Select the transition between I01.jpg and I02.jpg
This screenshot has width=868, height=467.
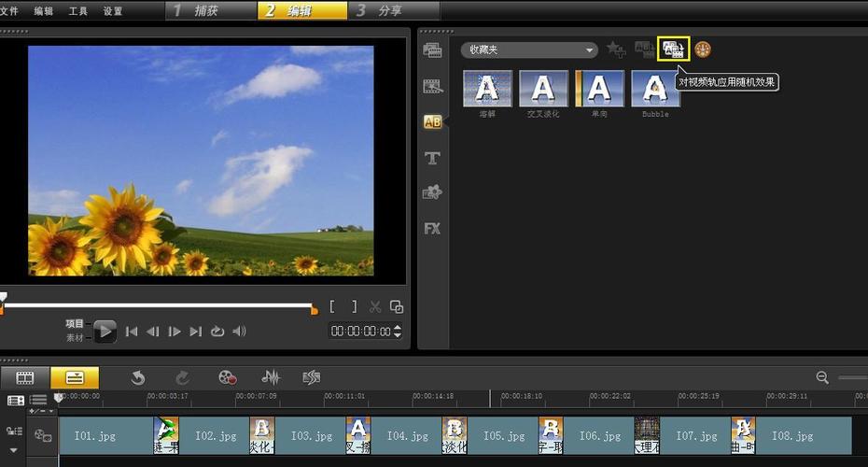point(166,436)
